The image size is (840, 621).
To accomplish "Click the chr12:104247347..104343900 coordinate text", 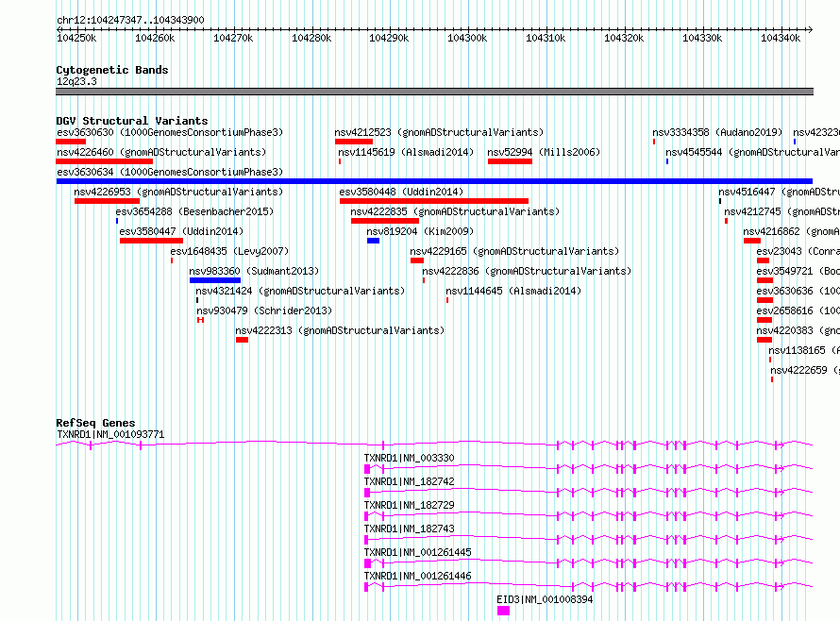I will coord(130,20).
